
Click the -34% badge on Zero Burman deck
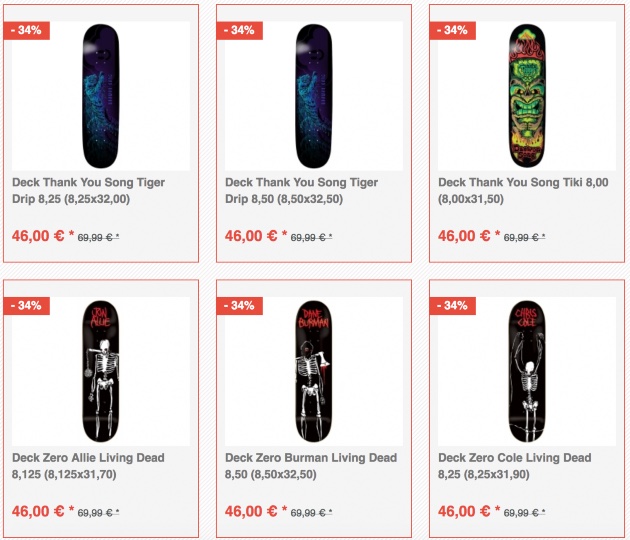[x=240, y=305]
